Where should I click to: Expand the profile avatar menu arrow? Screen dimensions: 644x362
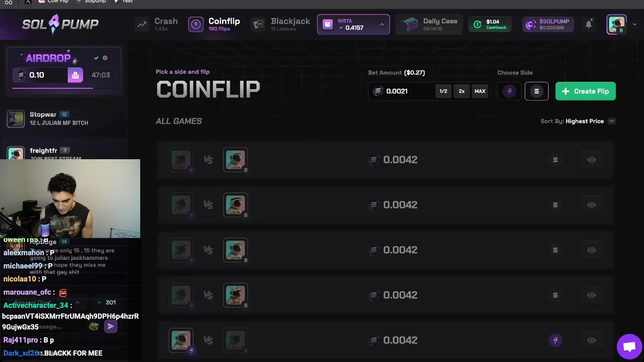pos(634,24)
